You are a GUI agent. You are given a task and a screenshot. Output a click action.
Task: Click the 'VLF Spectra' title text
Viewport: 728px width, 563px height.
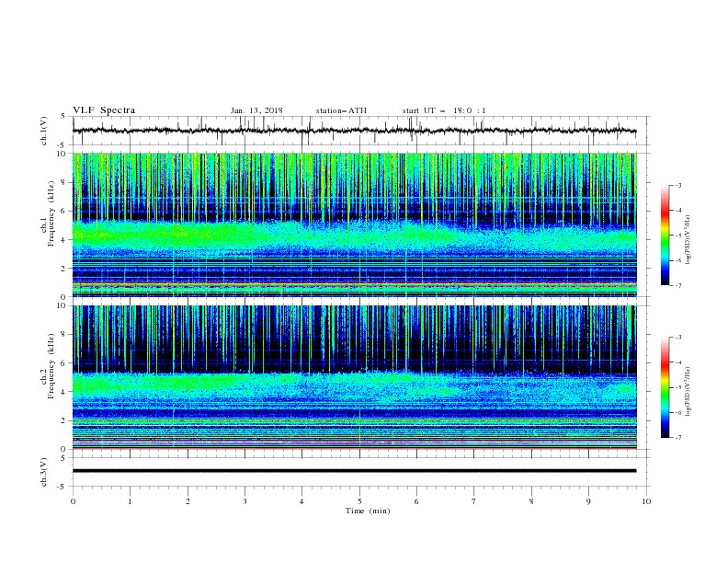click(104, 110)
